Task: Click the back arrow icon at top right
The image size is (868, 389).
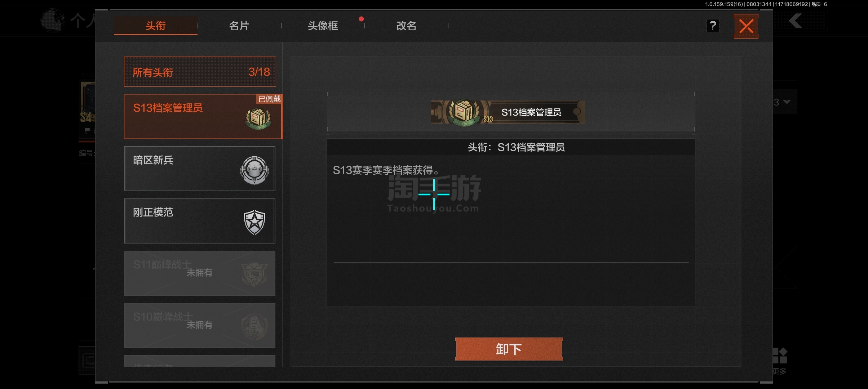Action: click(x=796, y=21)
